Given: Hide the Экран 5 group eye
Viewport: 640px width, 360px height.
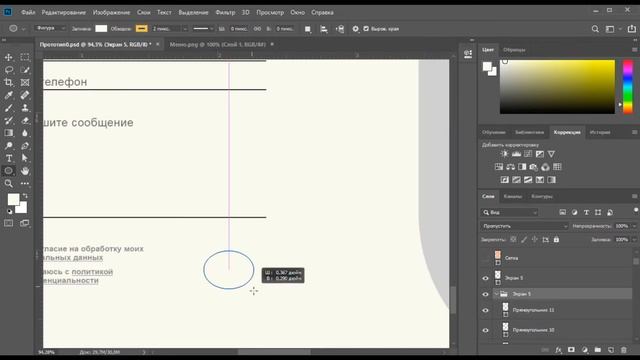Looking at the screenshot, I should pyautogui.click(x=485, y=294).
